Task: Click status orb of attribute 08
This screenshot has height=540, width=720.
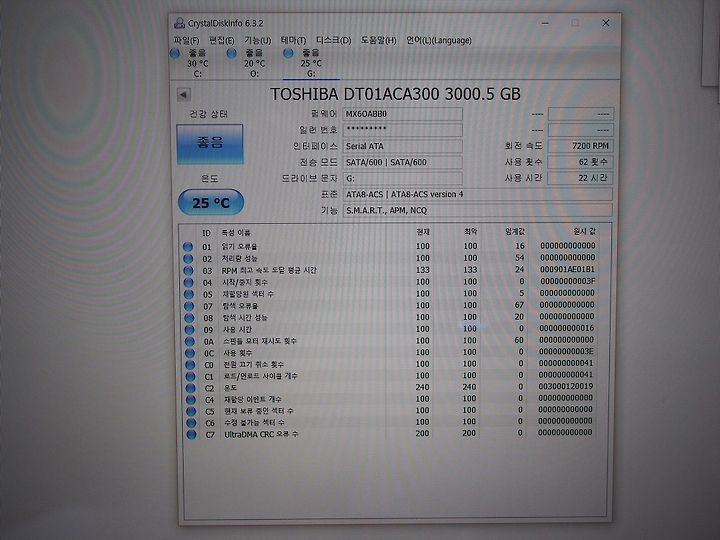Action: [189, 318]
